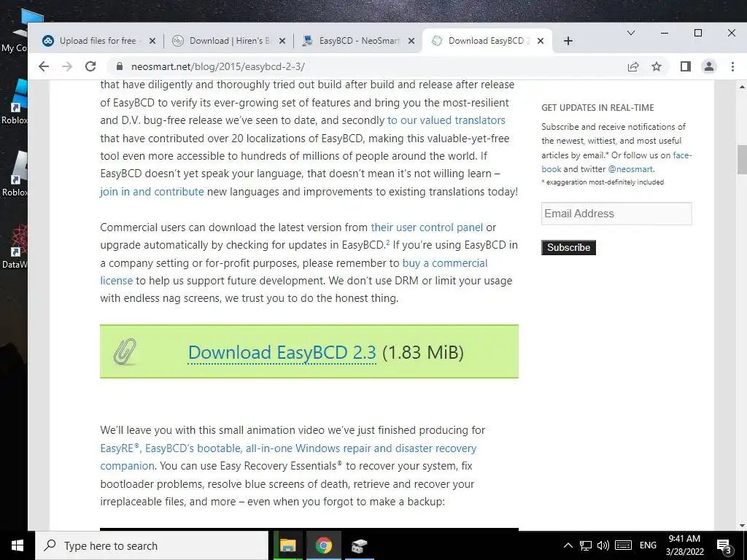This screenshot has width=747, height=560.
Task: Open the volume speaker tray icon
Action: 603,545
